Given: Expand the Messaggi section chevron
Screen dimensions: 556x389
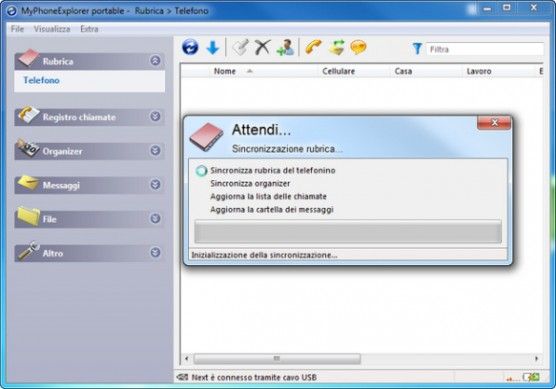Looking at the screenshot, I should [x=155, y=185].
